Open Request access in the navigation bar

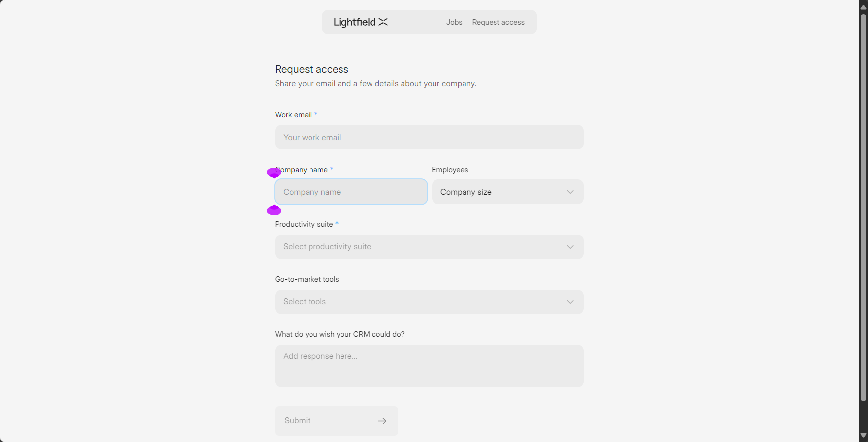click(x=498, y=22)
